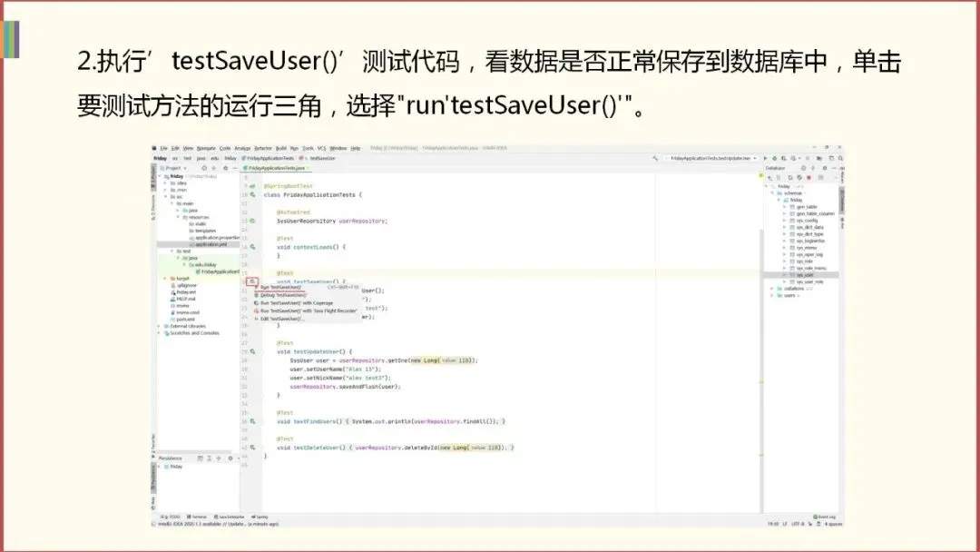
Task: Click the gutter run icon beside testDeleteUser()
Action: [x=252, y=448]
